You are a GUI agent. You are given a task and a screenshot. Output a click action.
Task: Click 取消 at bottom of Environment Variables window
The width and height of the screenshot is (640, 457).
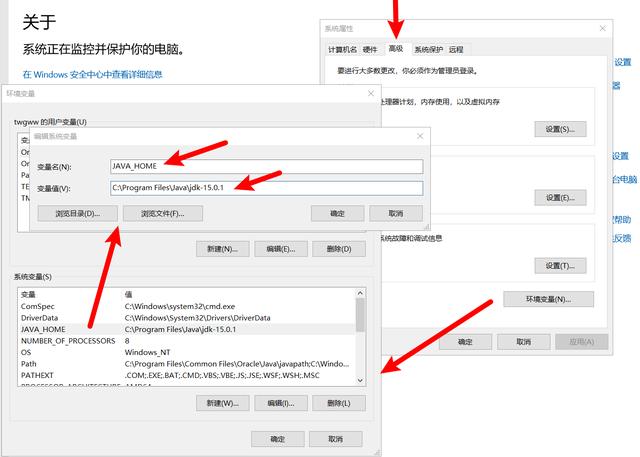pyautogui.click(x=336, y=439)
